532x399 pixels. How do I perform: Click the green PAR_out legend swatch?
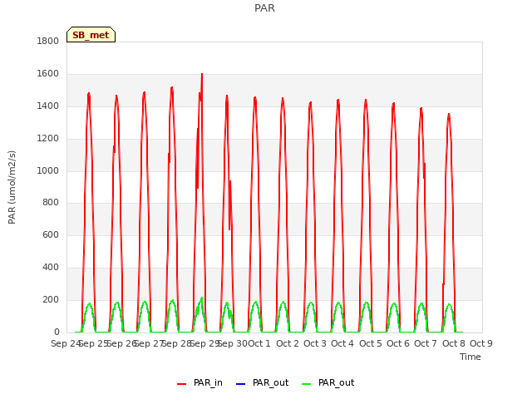point(306,384)
